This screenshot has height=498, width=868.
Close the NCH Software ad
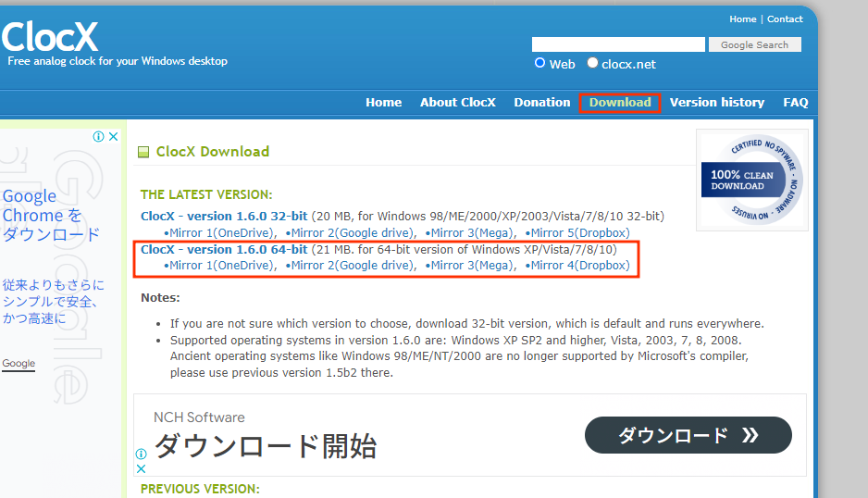142,468
